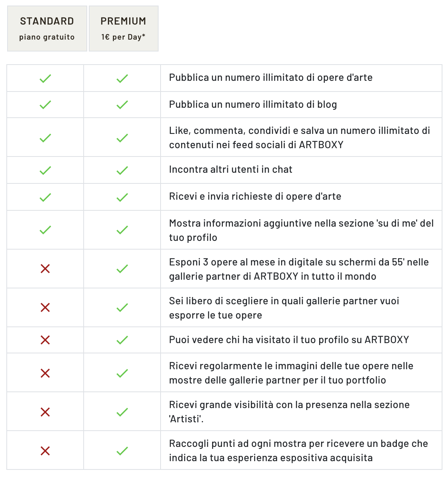
Task: Click Standard checkmark for artwork requests row
Action: (46, 197)
